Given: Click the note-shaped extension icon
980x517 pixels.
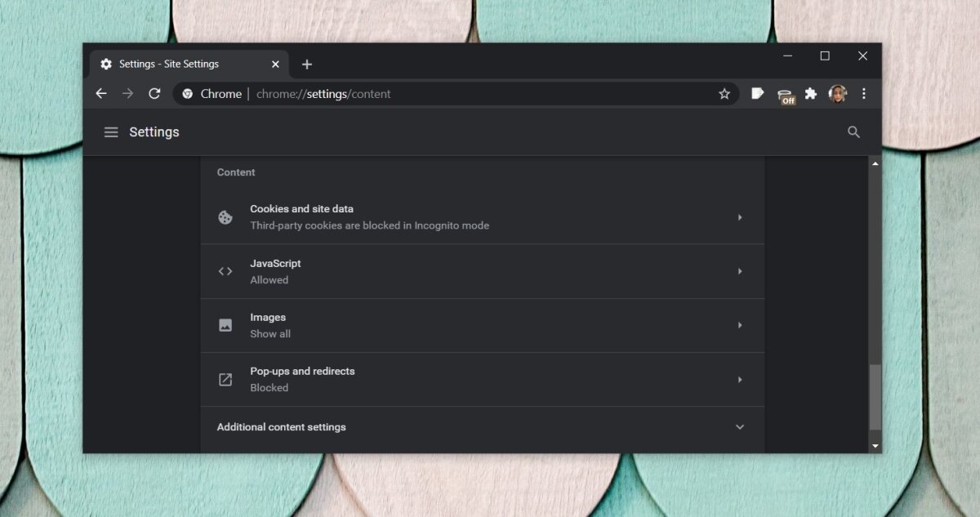Looking at the screenshot, I should [x=758, y=94].
